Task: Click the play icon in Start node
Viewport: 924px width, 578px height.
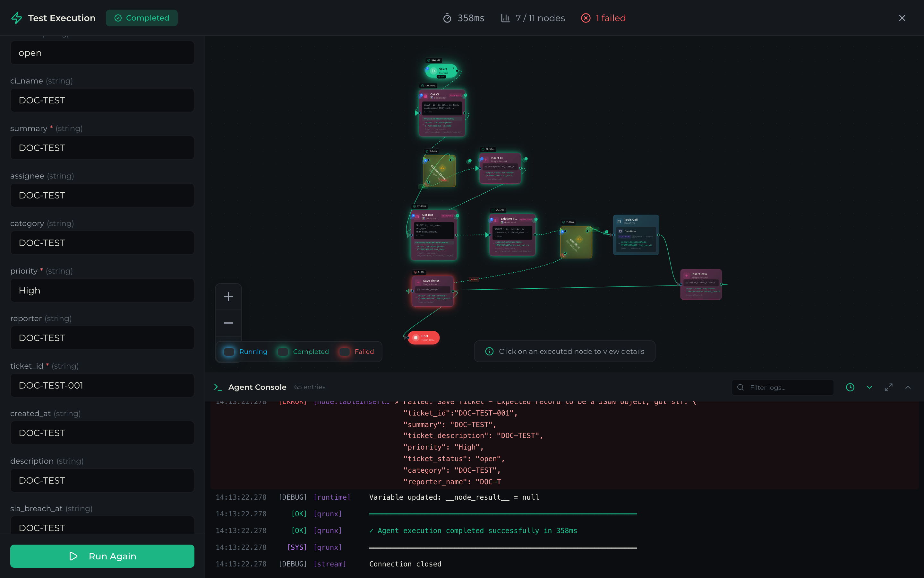Action: coord(433,71)
